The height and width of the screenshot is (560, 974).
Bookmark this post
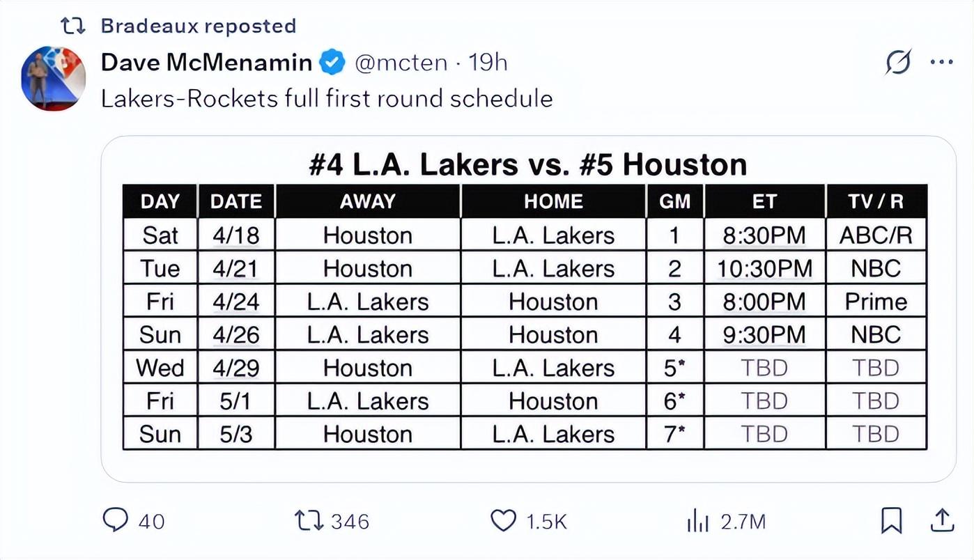pyautogui.click(x=891, y=520)
